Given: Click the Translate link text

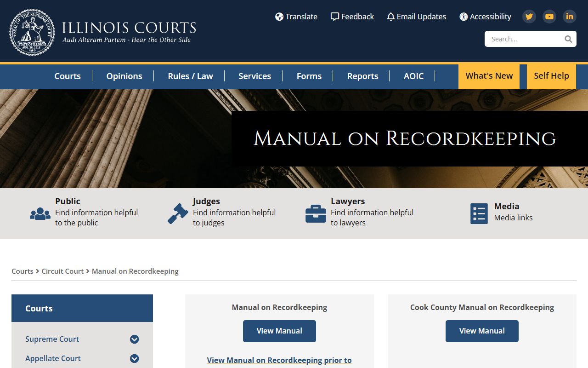Looking at the screenshot, I should click(x=301, y=17).
